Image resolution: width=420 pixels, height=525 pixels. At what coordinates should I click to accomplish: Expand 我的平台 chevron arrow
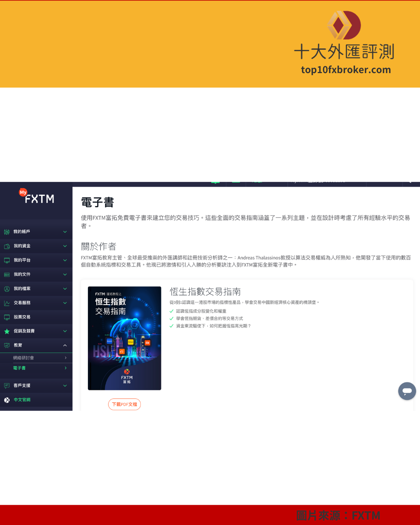point(65,260)
